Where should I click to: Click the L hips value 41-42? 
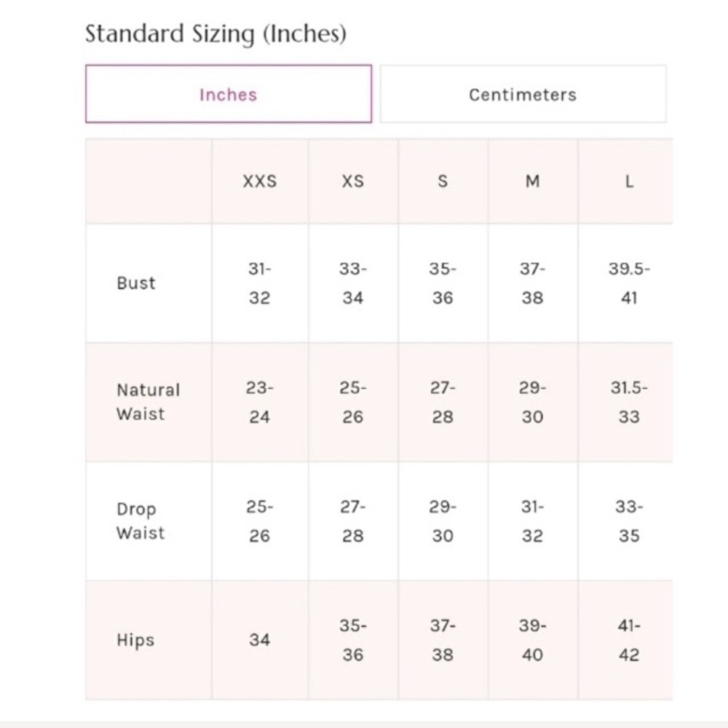tap(629, 640)
